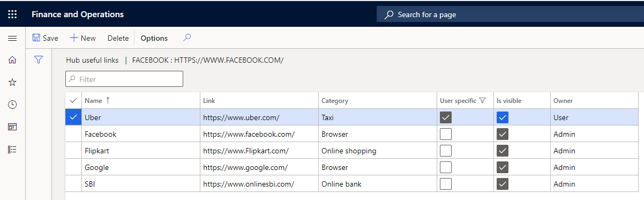The image size is (644, 200).
Task: Toggle User specific checkbox for Uber
Action: tap(446, 117)
